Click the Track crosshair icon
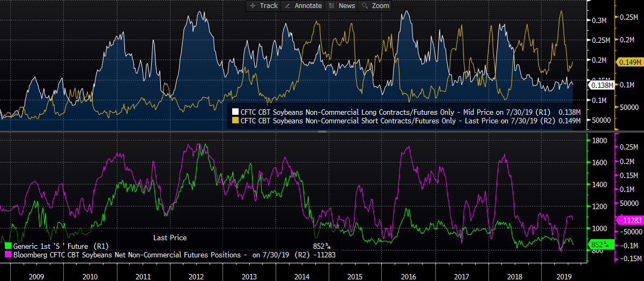 [254, 5]
